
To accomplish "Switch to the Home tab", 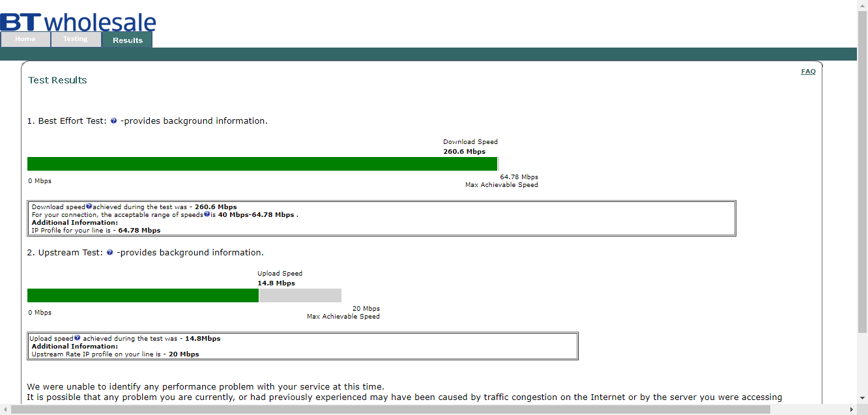I will tap(25, 40).
